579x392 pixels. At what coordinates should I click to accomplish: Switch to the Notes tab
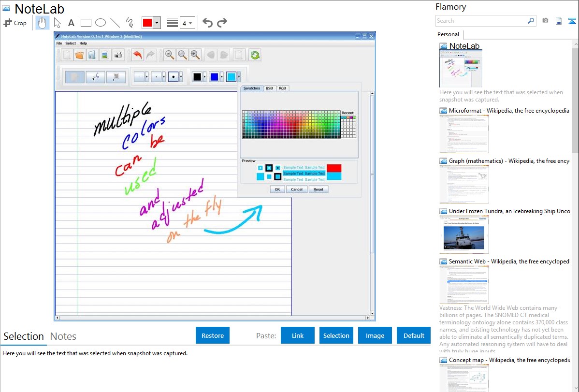point(63,336)
